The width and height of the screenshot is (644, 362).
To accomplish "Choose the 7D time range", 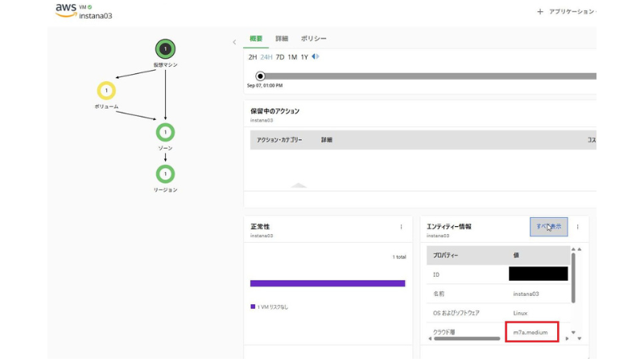I will click(x=280, y=57).
